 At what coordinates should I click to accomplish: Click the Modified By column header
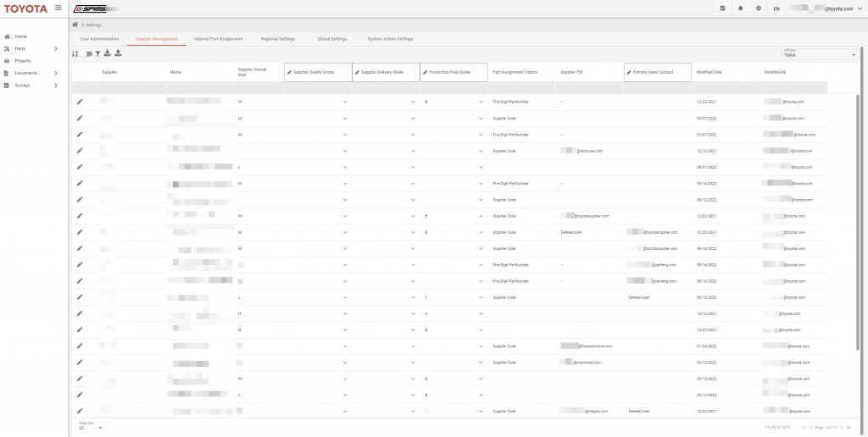(x=775, y=73)
